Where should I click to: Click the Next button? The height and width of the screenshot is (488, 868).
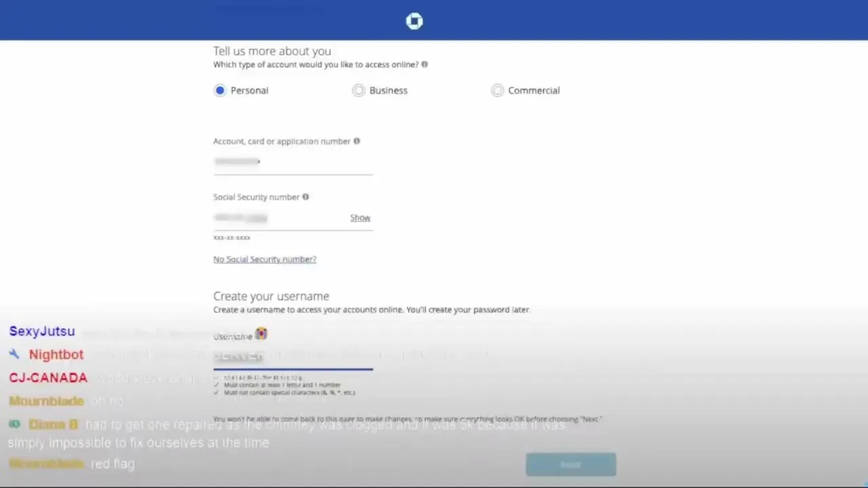(x=571, y=464)
